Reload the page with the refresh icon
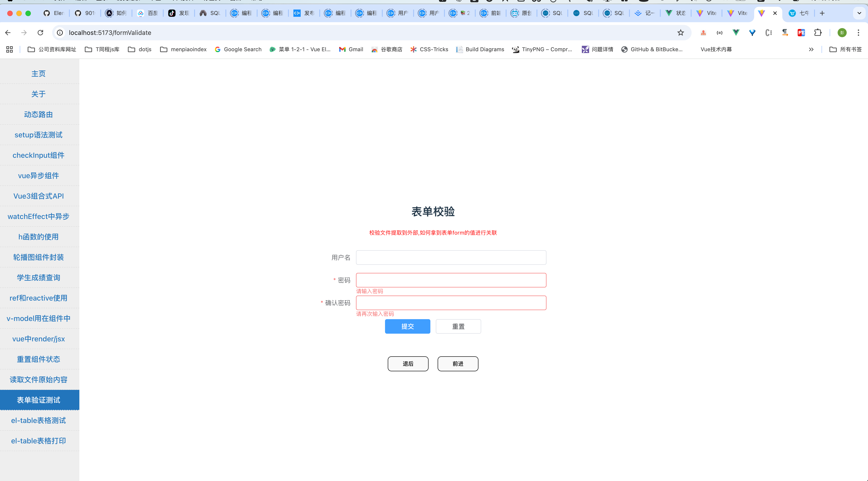Screen dimensions: 868x481 pyautogui.click(x=40, y=33)
